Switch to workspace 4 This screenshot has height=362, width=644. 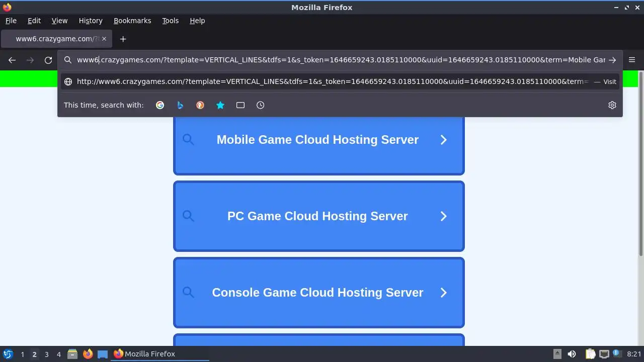click(x=58, y=354)
